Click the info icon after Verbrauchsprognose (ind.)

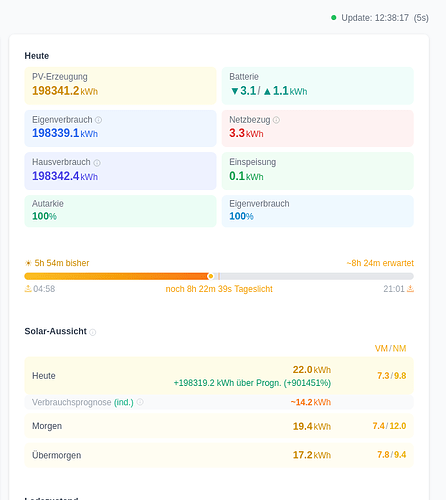140,402
